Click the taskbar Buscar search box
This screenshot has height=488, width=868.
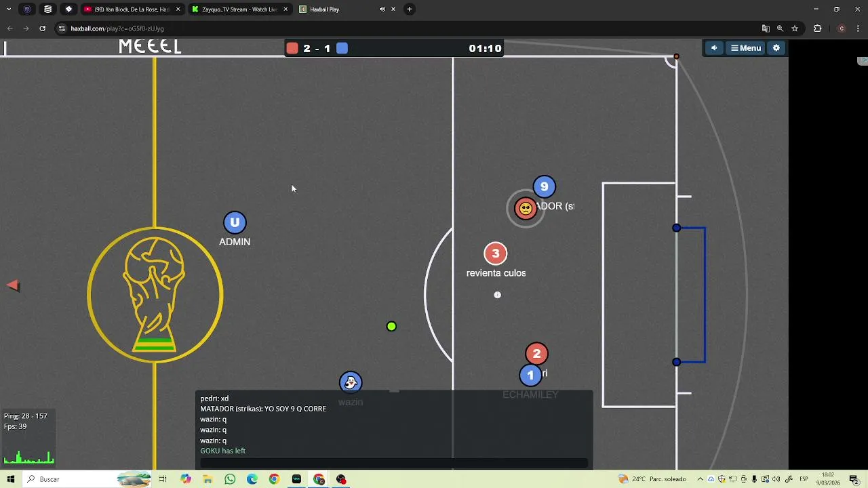point(88,479)
